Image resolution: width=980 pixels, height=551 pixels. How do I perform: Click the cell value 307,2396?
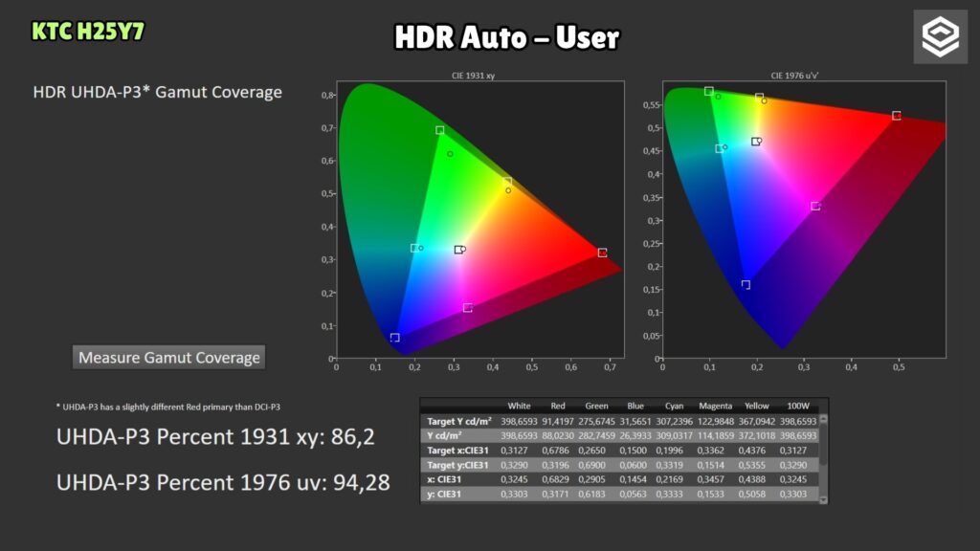pyautogui.click(x=674, y=421)
